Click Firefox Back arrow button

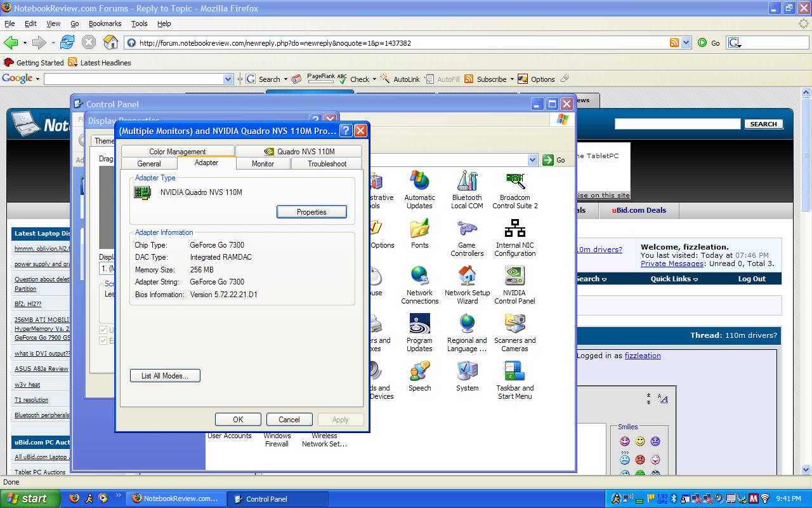point(11,43)
